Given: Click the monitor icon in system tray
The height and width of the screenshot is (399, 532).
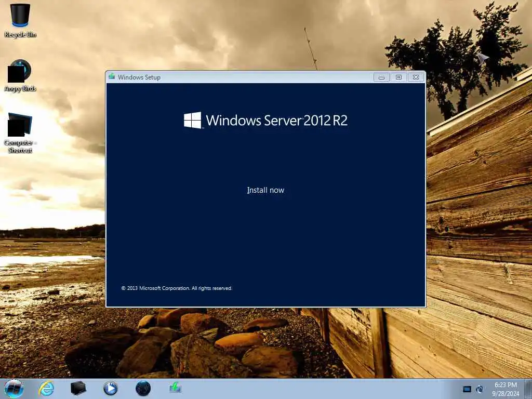Looking at the screenshot, I should (467, 389).
